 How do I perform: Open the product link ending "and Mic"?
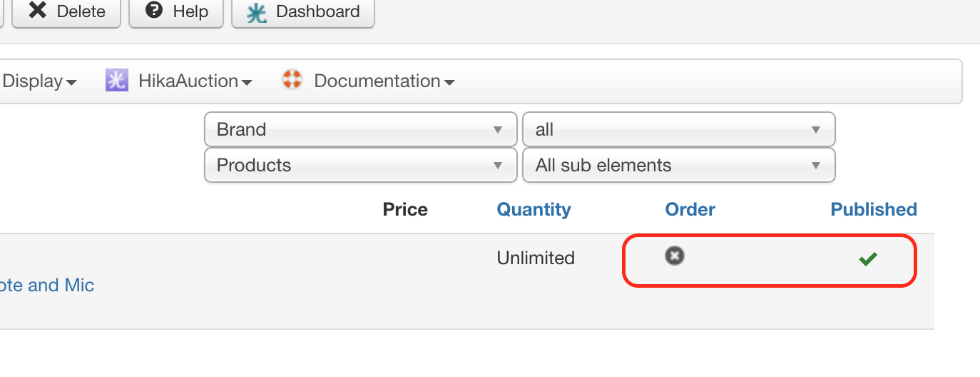[47, 286]
